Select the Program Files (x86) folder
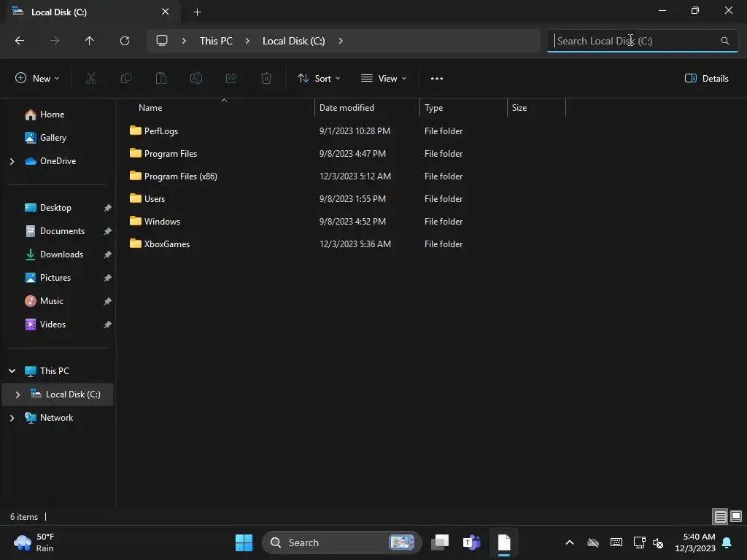This screenshot has width=747, height=560. coord(181,176)
